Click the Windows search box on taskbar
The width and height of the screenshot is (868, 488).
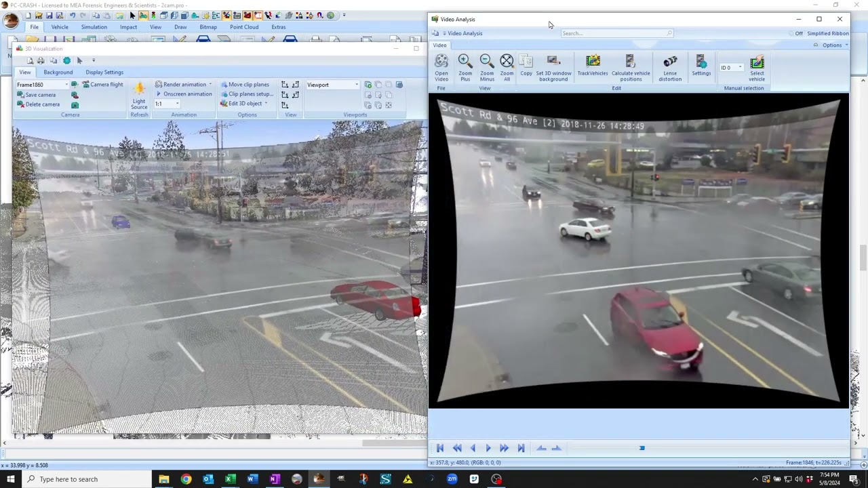pyautogui.click(x=87, y=479)
